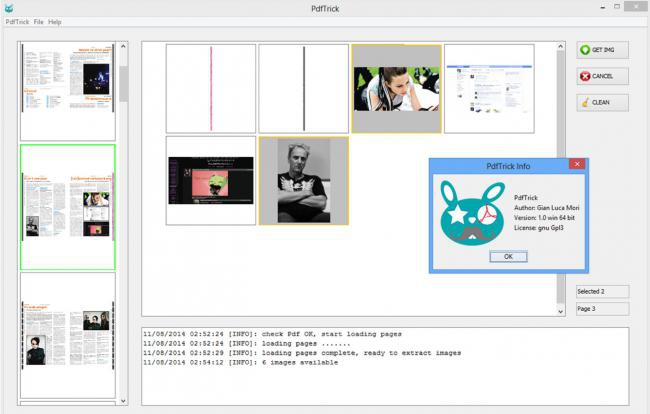Select the webpage screenshot image

tap(489, 89)
